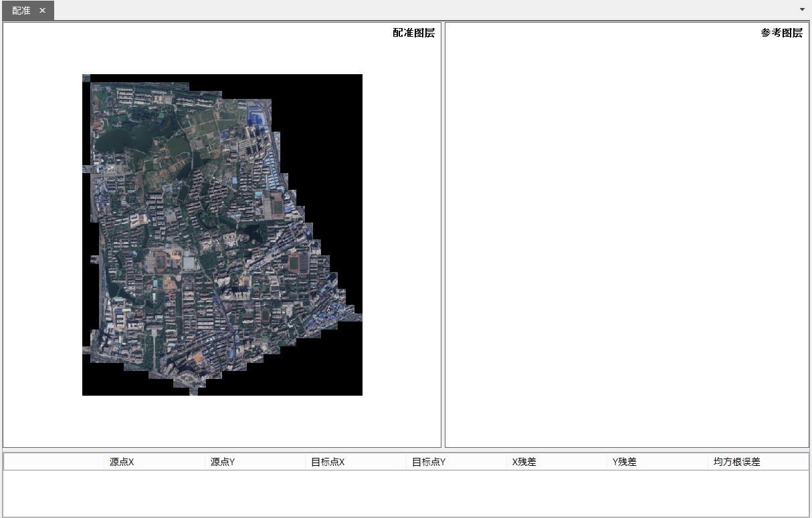Click the 源点X column header
This screenshot has height=518, width=812.
click(155, 462)
